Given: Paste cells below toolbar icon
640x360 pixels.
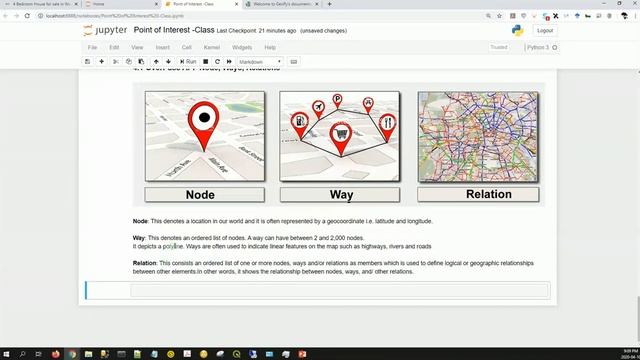Looking at the screenshot, I should pos(141,62).
